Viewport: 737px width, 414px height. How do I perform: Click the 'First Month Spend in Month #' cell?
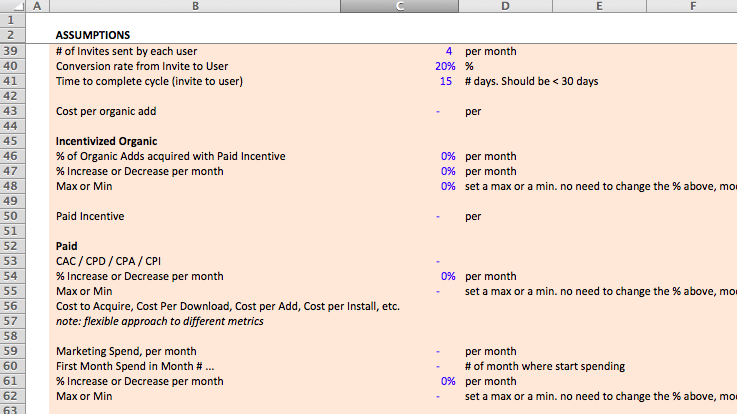[x=135, y=366]
